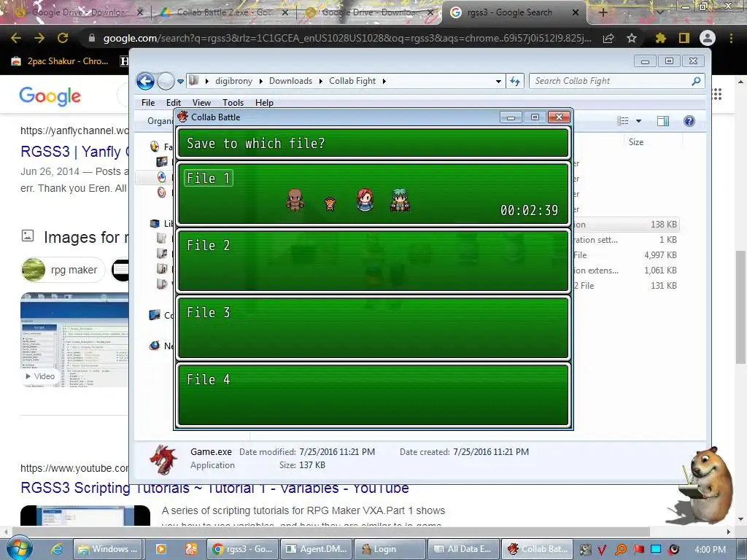
Task: Open Explorer Help menu
Action: tap(264, 102)
